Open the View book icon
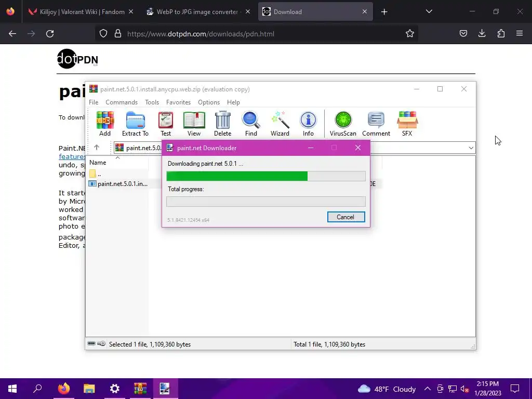532x399 pixels. coord(194,124)
